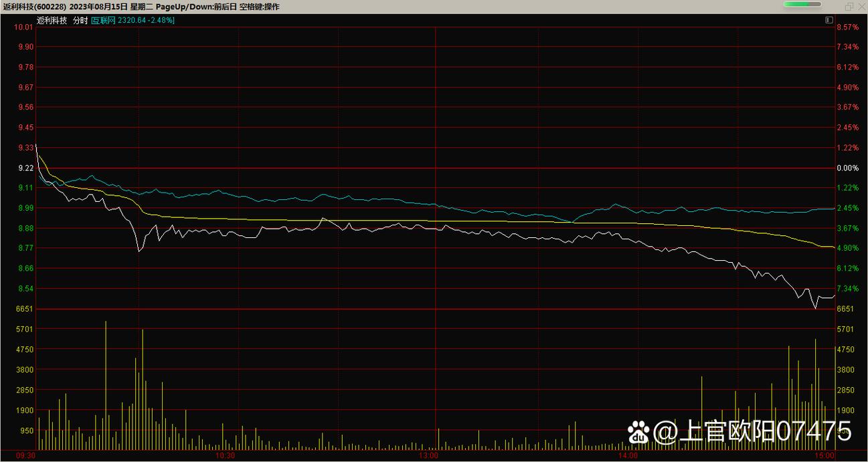
Task: Click the green progress bar in title bar
Action: [802, 5]
